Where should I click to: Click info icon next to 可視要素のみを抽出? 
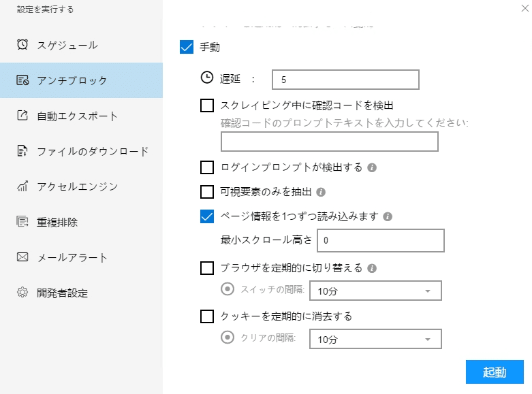[321, 192]
